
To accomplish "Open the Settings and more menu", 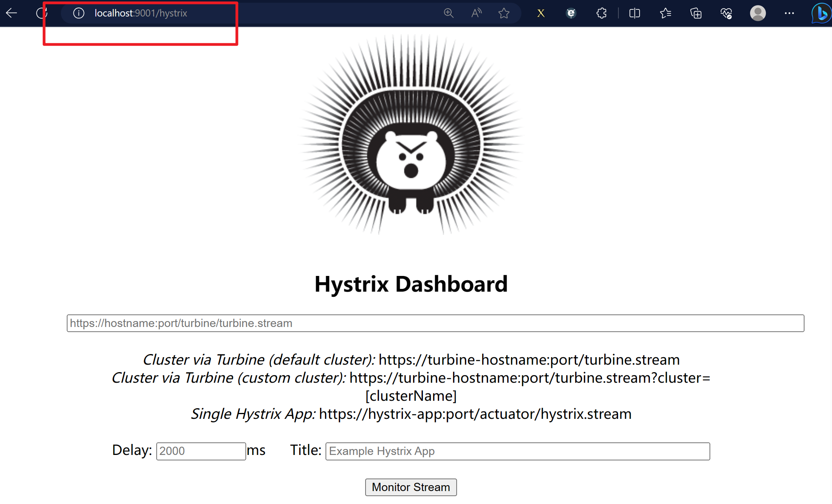I will coord(789,13).
